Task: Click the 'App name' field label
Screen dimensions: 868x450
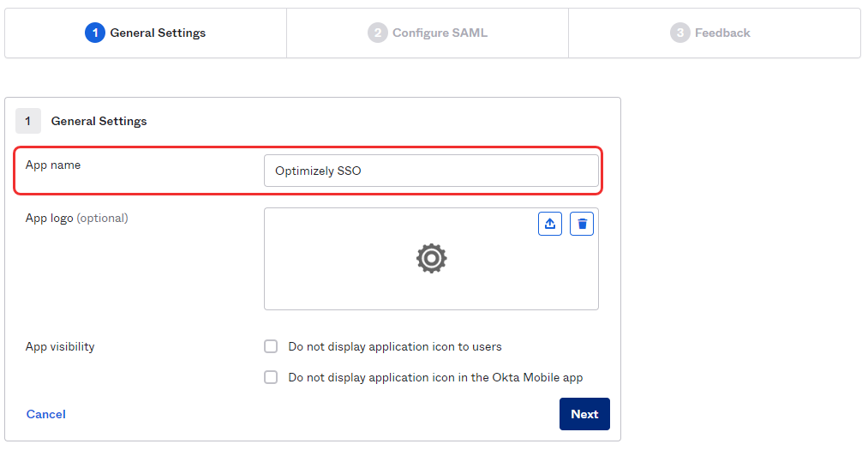Action: point(53,165)
